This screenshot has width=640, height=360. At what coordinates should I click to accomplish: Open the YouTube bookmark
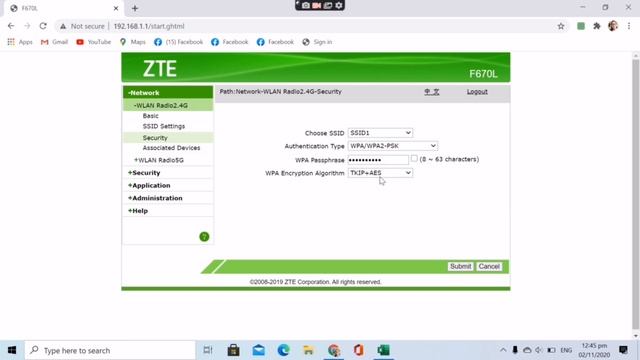[x=93, y=42]
